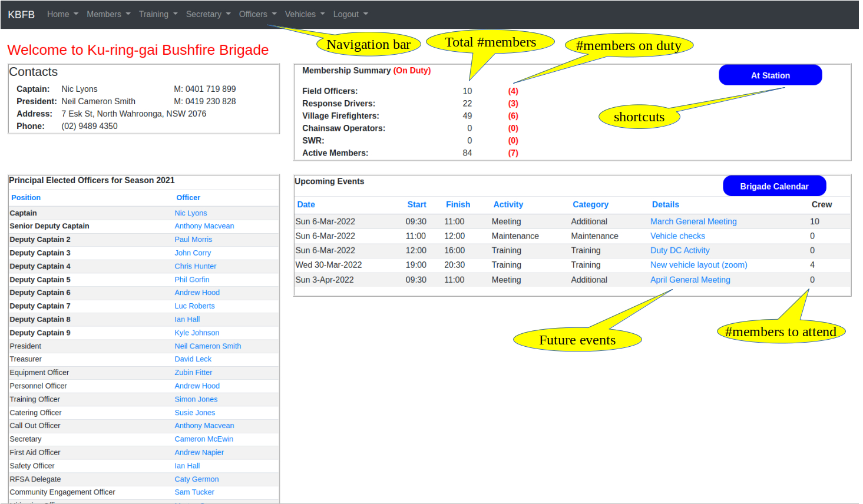The width and height of the screenshot is (863, 504).
Task: Open Andrew Napier First Aid Officer link
Action: coord(199,453)
